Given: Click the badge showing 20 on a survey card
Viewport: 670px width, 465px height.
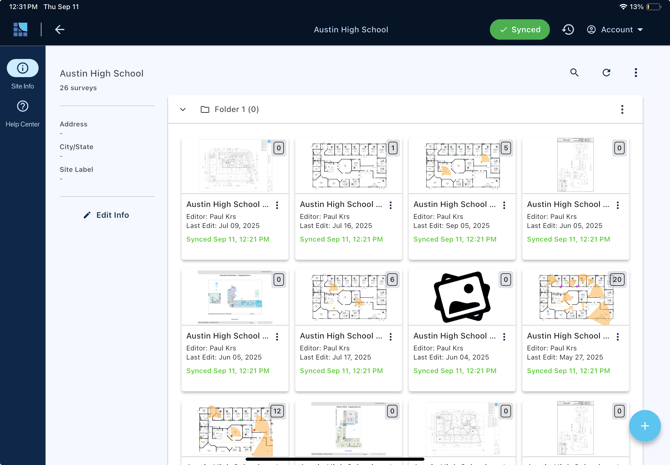Looking at the screenshot, I should [617, 280].
